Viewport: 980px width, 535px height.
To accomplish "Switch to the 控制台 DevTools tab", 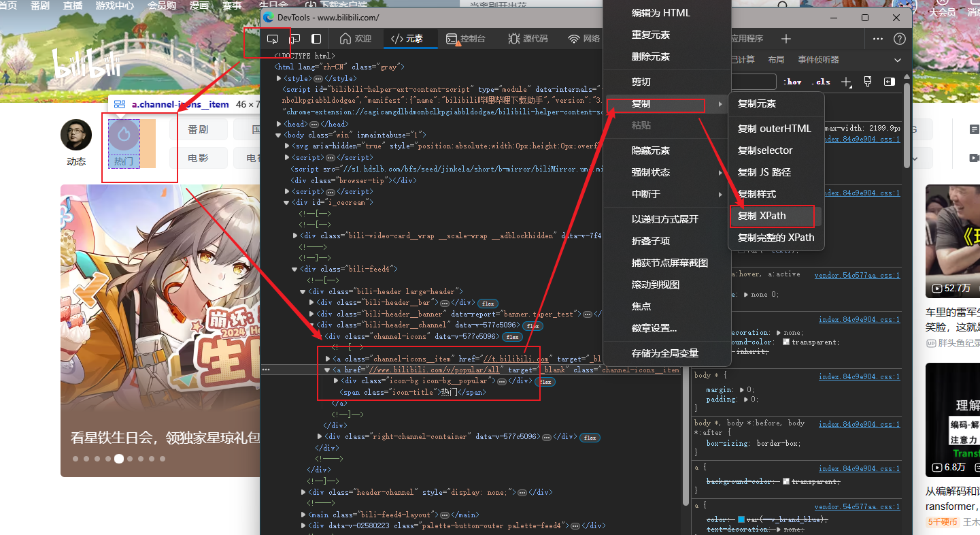I will 467,39.
